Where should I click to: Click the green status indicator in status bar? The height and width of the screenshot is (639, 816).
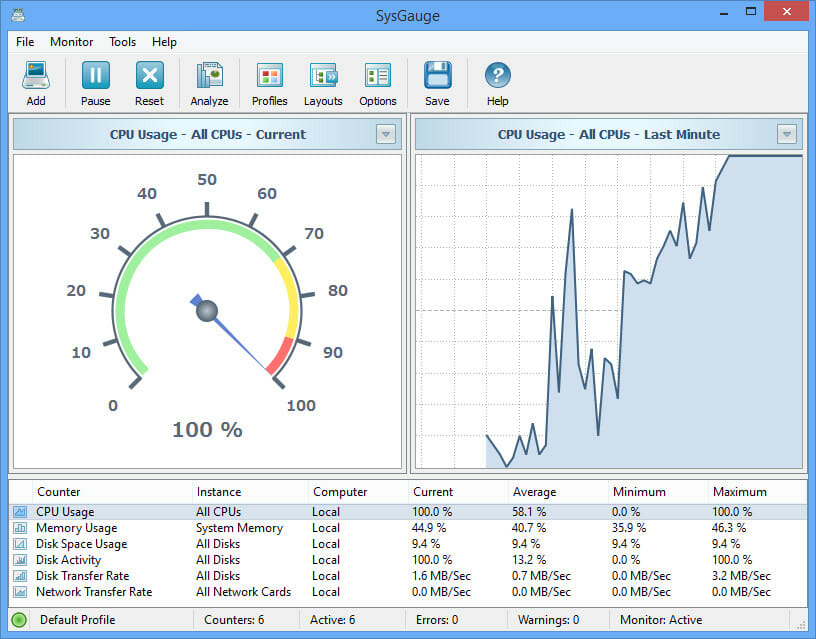(19, 620)
